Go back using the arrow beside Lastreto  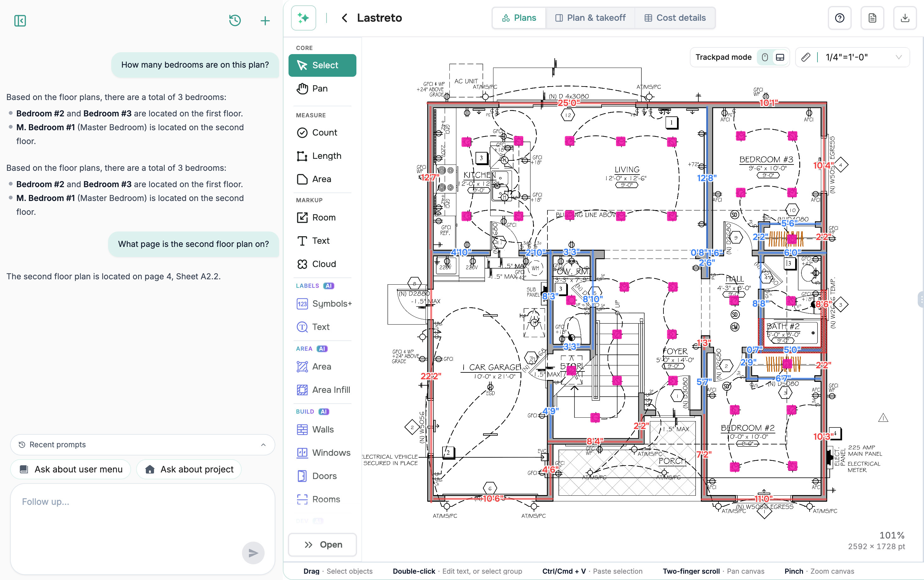[x=344, y=18]
